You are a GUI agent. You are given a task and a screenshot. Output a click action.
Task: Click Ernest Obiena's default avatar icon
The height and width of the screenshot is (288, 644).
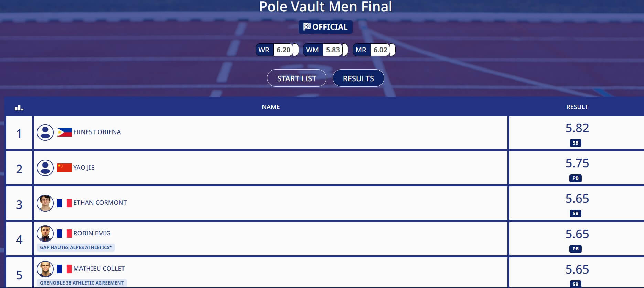click(45, 132)
